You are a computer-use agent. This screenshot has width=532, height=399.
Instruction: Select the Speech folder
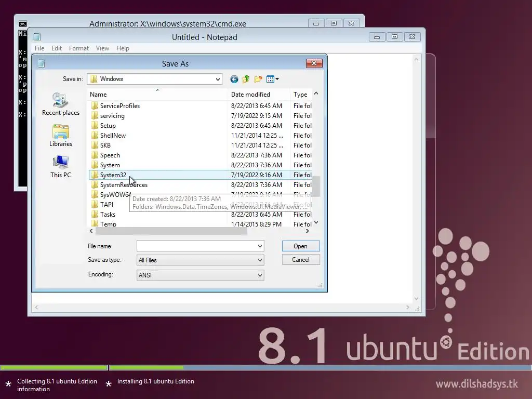(x=110, y=155)
